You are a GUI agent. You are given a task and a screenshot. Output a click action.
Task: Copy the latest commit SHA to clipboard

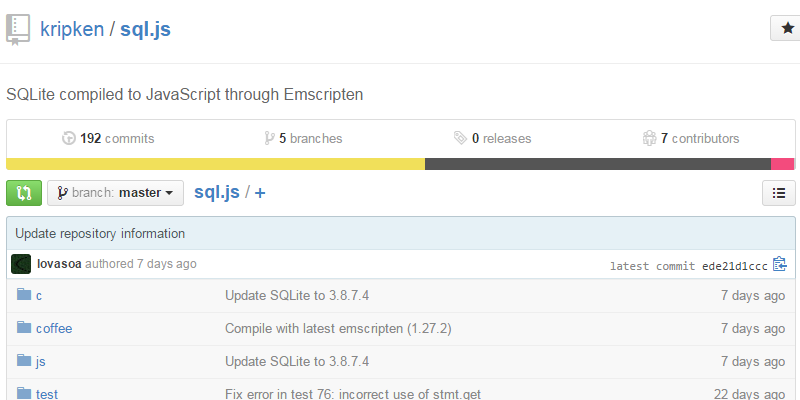pyautogui.click(x=780, y=265)
